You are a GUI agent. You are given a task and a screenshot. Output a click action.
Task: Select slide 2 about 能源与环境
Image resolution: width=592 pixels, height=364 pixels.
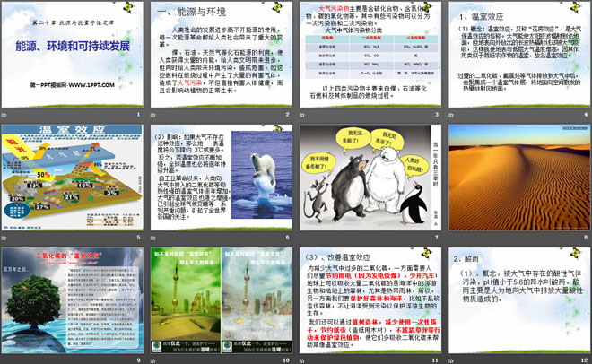[x=222, y=55]
